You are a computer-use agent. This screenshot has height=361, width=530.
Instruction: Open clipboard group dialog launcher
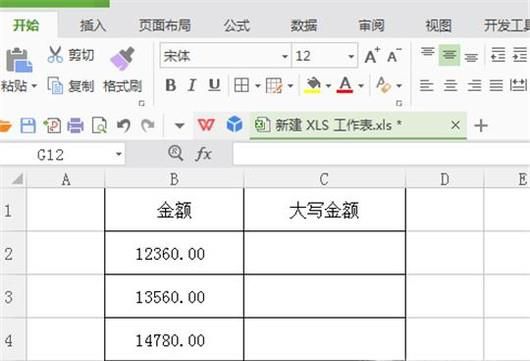pyautogui.click(x=142, y=103)
